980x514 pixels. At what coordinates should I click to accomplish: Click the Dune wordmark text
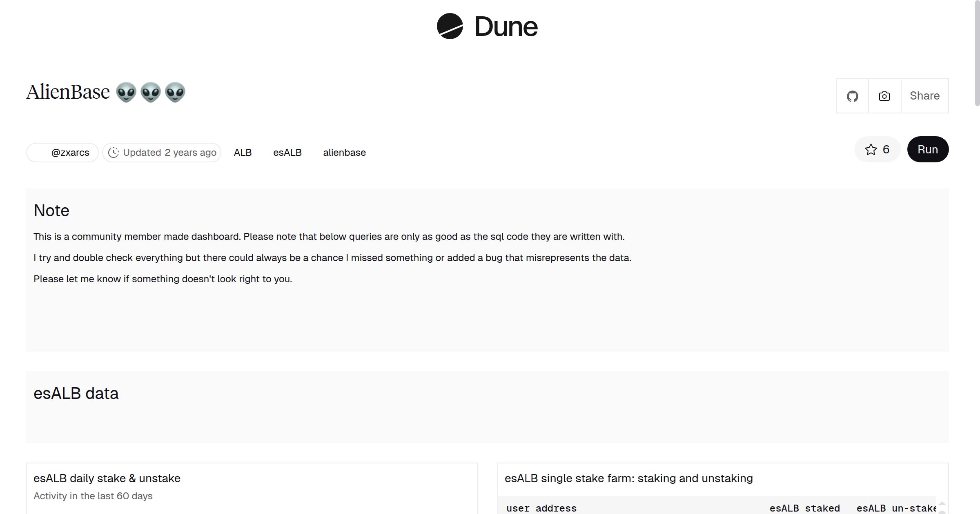coord(506,27)
